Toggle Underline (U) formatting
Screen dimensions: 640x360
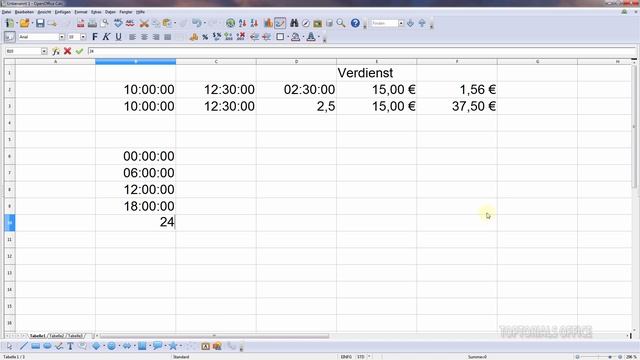click(x=118, y=37)
